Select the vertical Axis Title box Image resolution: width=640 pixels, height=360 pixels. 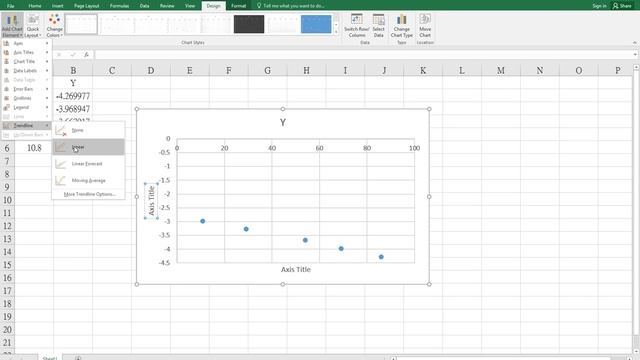coord(151,200)
